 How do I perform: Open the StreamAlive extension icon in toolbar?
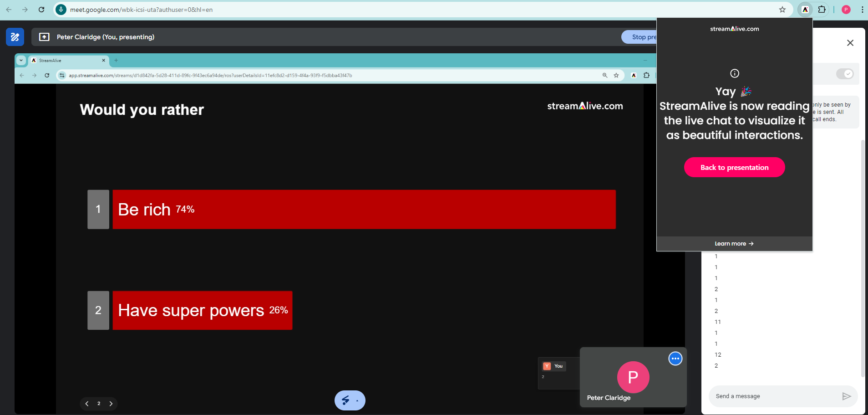[805, 10]
